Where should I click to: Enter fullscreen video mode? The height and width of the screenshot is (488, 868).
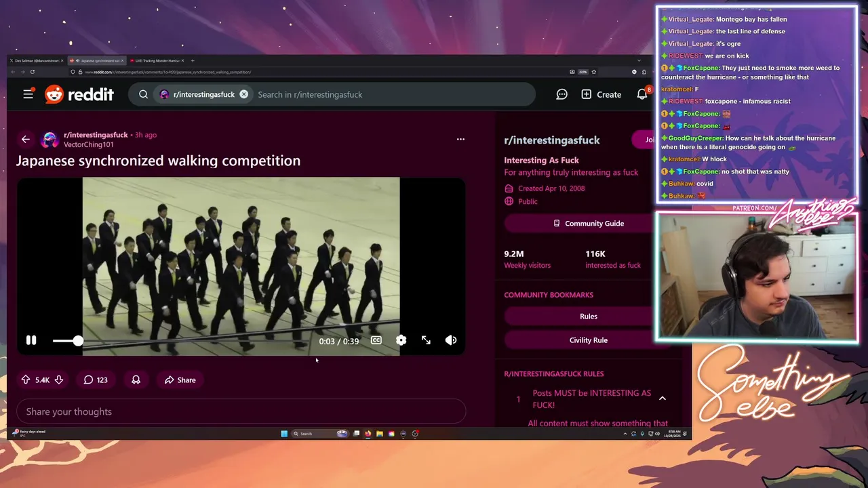coord(426,340)
